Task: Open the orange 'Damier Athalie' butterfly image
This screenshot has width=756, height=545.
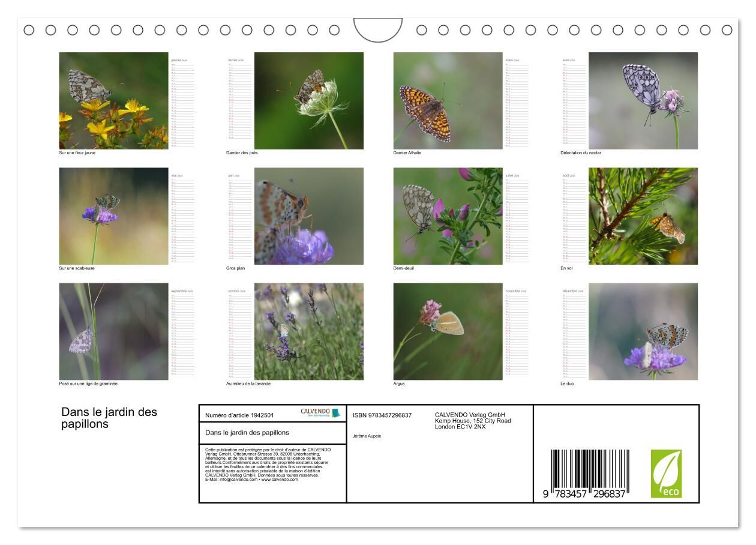Action: click(x=448, y=100)
